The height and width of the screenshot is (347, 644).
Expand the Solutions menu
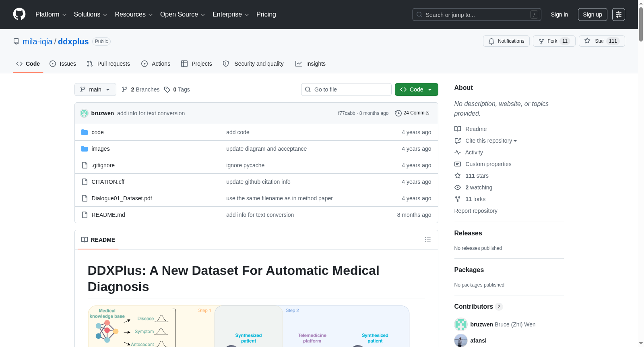91,15
